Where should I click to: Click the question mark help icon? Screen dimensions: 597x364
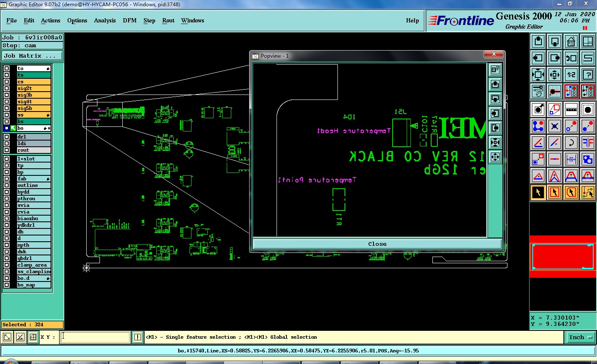click(588, 74)
